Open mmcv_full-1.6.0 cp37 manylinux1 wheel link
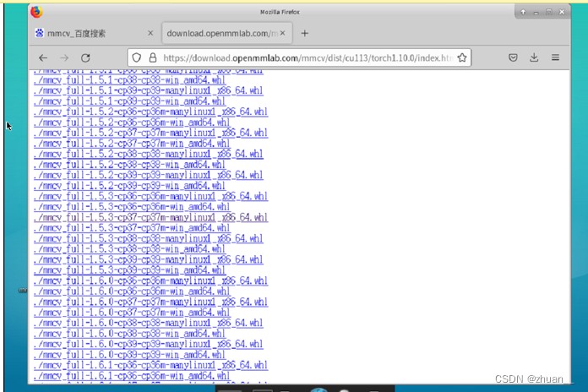This screenshot has height=392, width=588. 150,302
